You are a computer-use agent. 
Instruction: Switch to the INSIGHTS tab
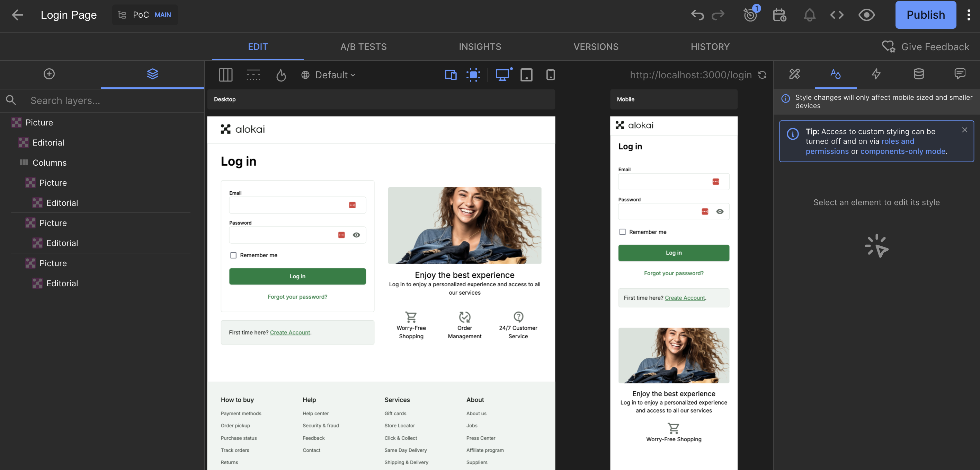click(x=480, y=46)
